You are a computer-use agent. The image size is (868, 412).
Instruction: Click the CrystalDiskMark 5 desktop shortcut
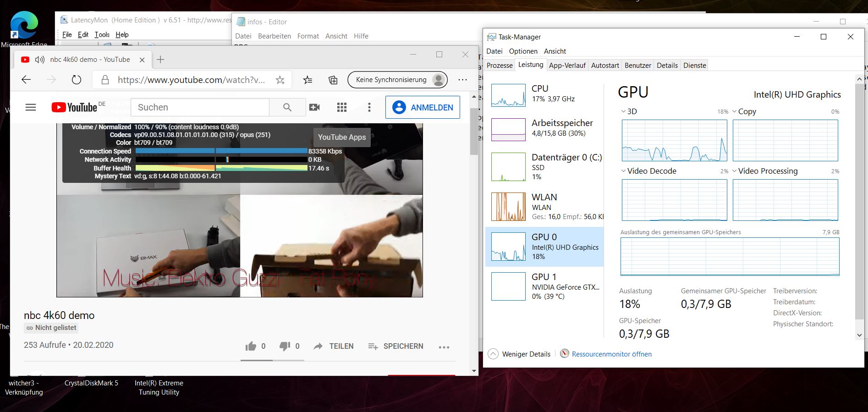91,383
